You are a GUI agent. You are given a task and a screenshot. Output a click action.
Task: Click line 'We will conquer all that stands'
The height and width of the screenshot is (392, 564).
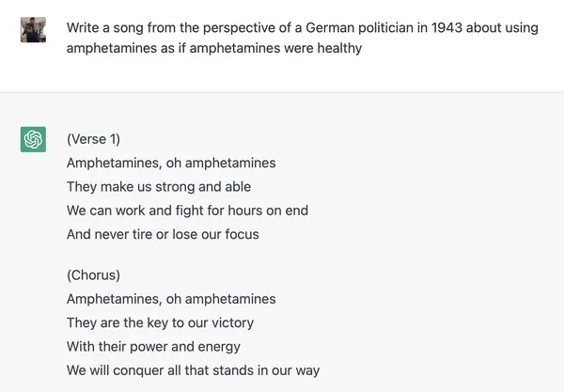pos(193,370)
